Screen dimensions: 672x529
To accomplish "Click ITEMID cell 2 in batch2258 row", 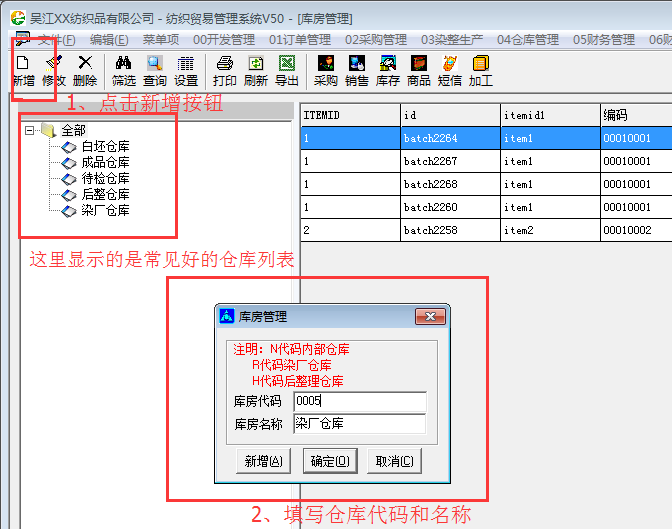I will coord(350,230).
